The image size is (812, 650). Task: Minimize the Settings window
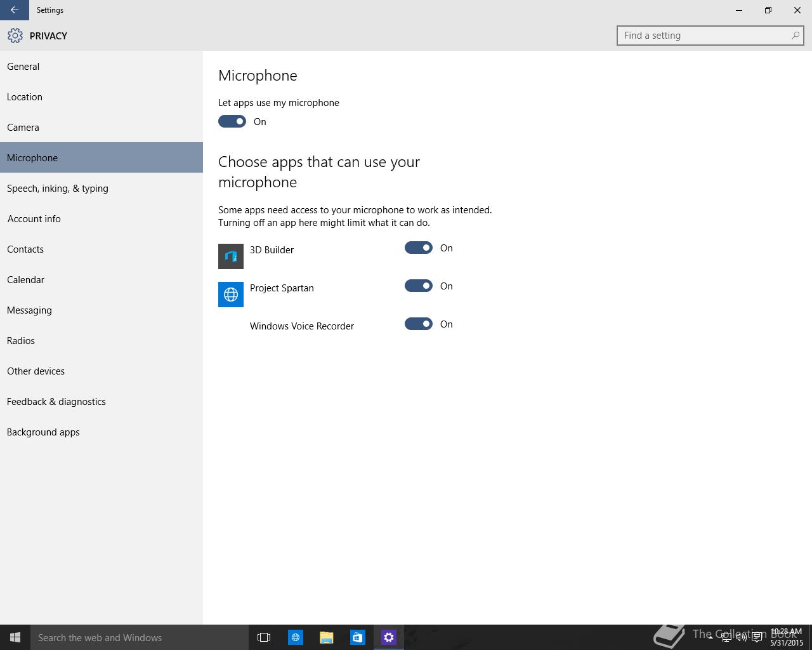[x=739, y=10]
